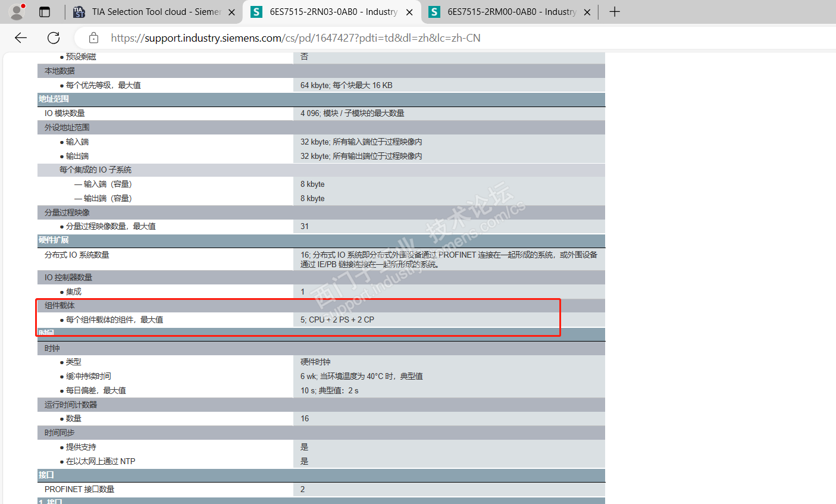Screen dimensions: 836x504
Task: Click the value 31
Action: tap(305, 227)
